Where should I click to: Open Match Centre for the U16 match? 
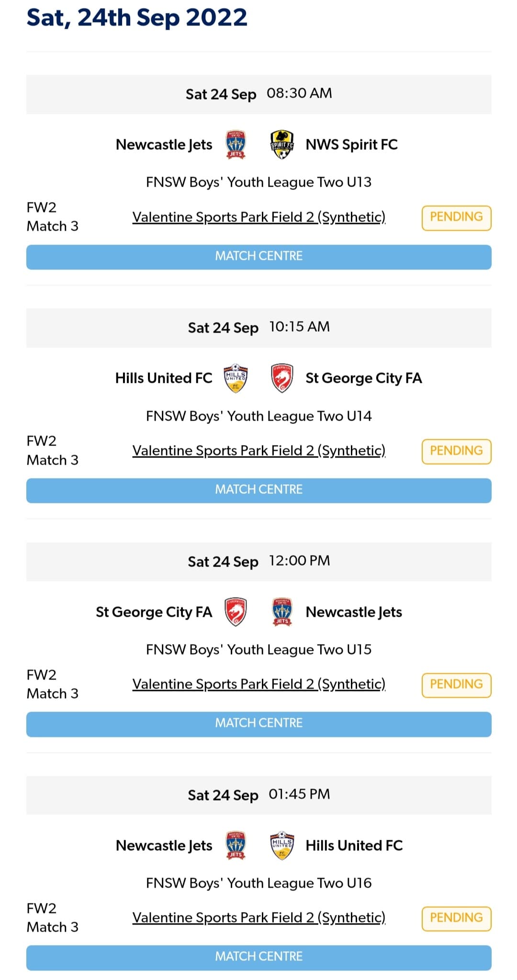point(258,958)
